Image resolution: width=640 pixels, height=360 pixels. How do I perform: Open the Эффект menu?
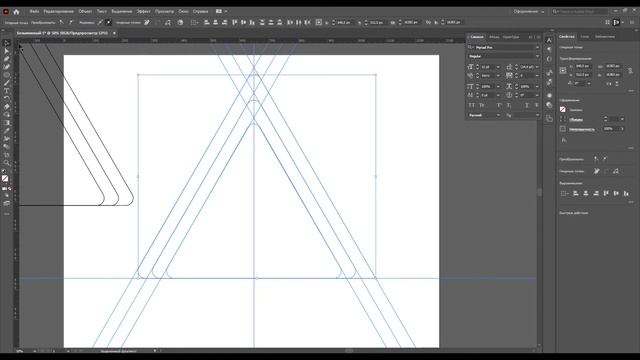point(143,11)
